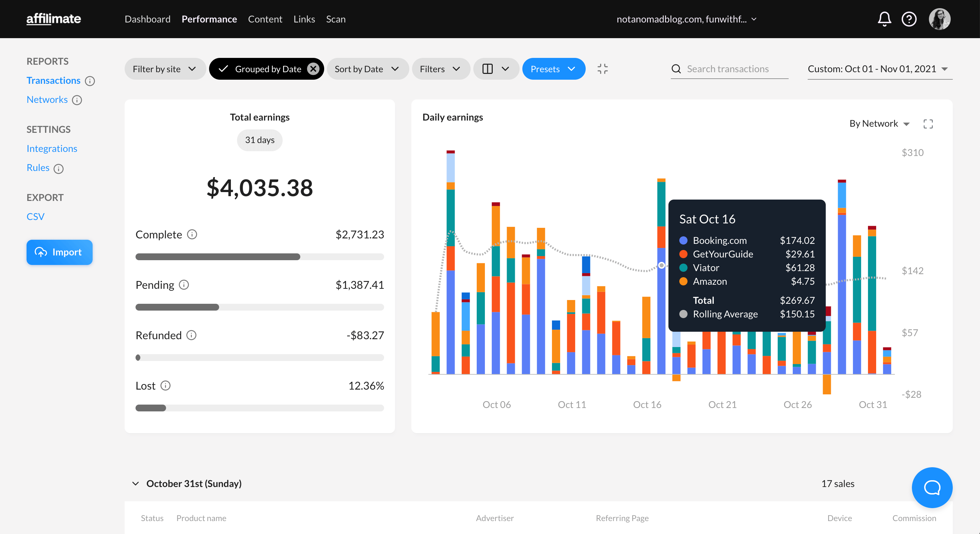This screenshot has height=534, width=980.
Task: Export data as CSV
Action: [x=35, y=217]
